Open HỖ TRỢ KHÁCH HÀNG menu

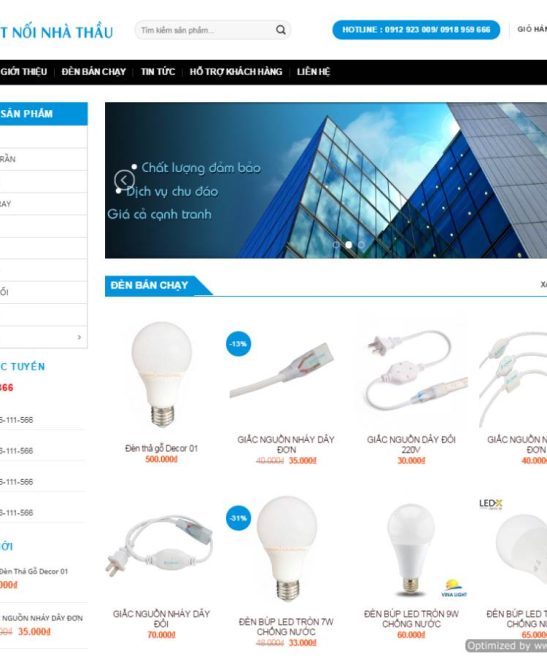click(236, 72)
